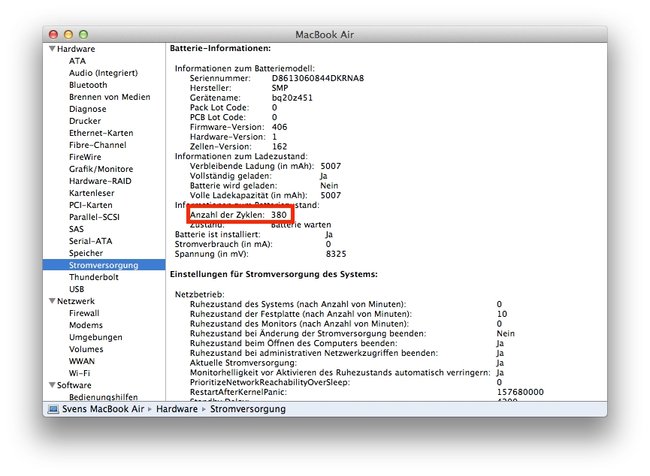This screenshot has height=476, width=650.
Task: Select Wi-Fi under Netzwerk
Action: 80,373
